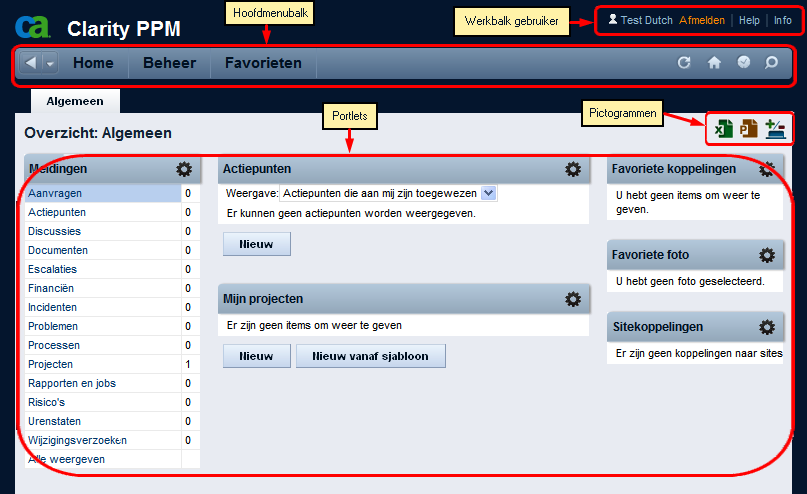The image size is (807, 494).
Task: Open Favoriete foto gear options
Action: [x=767, y=255]
